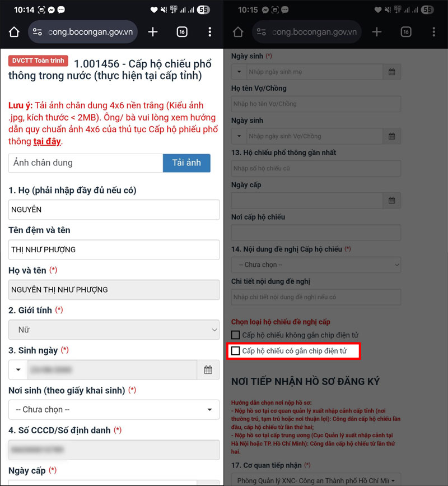Click calendar icon beside passport Ngày cấp field
This screenshot has height=486, width=448.
[x=392, y=201]
